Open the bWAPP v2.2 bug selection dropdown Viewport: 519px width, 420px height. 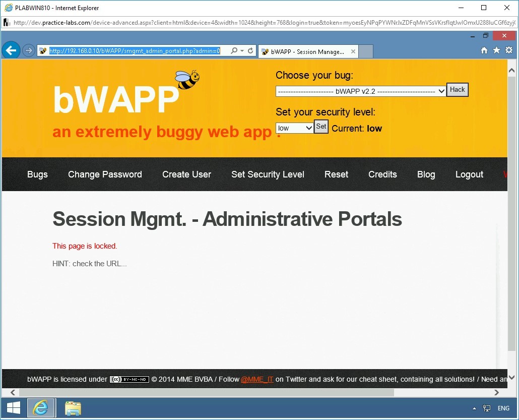pos(360,91)
